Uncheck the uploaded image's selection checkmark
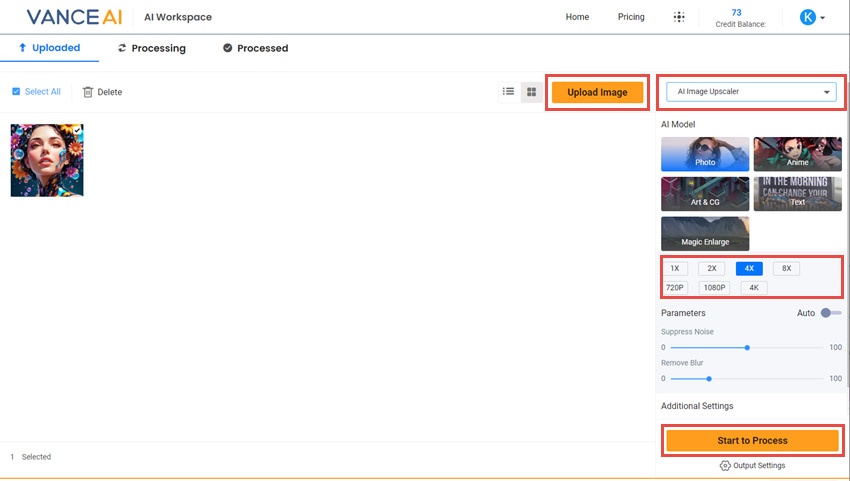This screenshot has width=850, height=481. click(x=77, y=130)
